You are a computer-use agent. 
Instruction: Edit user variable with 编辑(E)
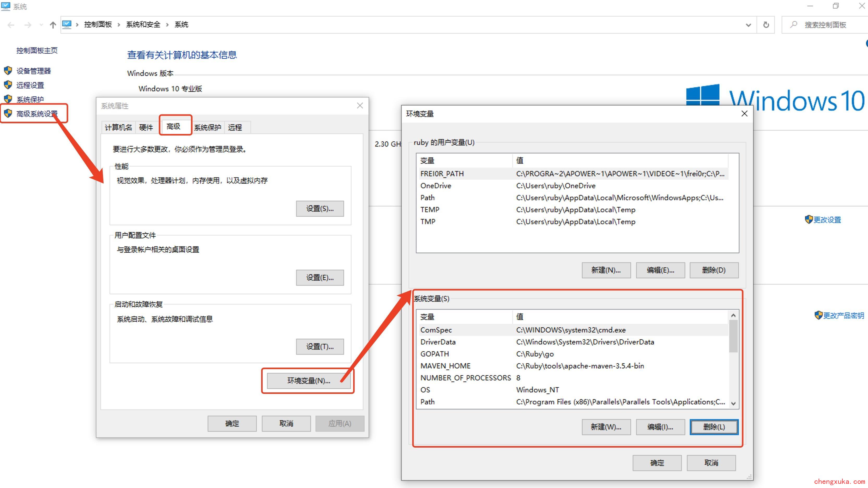(x=660, y=270)
